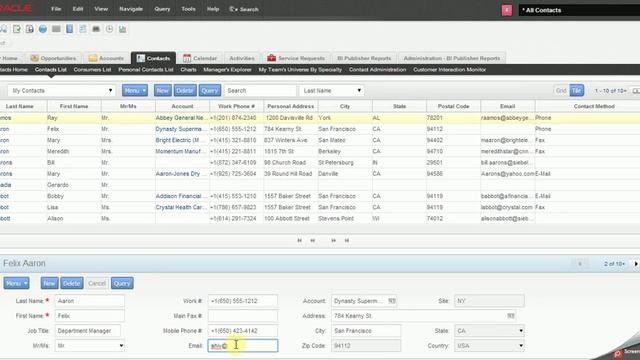Open the All Contacts saved query dropdown
The width and height of the screenshot is (640, 360).
pyautogui.click(x=579, y=10)
